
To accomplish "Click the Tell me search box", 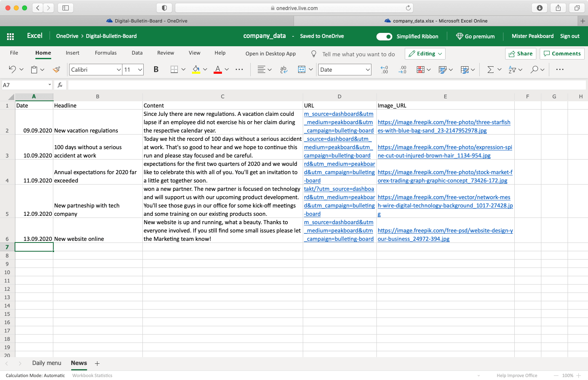I will (x=359, y=54).
